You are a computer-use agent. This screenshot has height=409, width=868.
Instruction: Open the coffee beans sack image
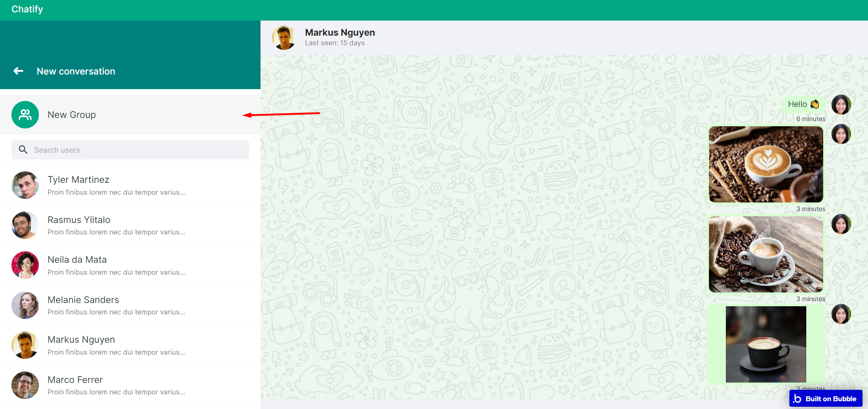pyautogui.click(x=766, y=254)
